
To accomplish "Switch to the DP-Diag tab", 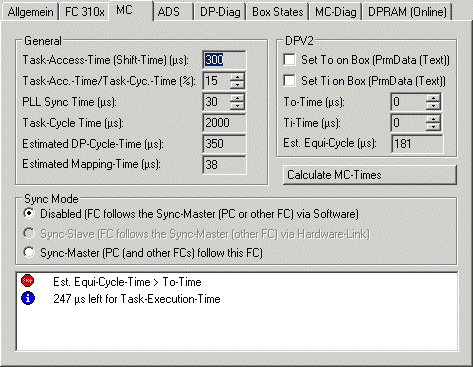I will pos(220,12).
